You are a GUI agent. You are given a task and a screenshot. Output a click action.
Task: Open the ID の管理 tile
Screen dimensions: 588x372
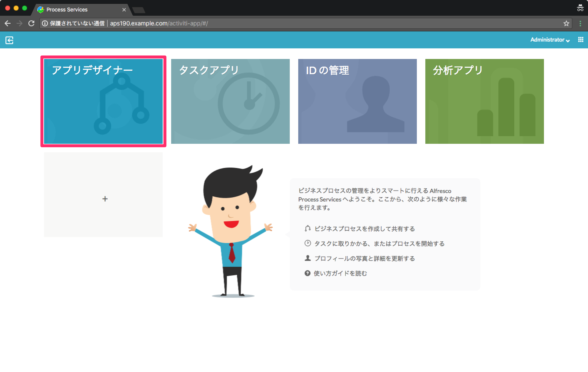pos(357,101)
